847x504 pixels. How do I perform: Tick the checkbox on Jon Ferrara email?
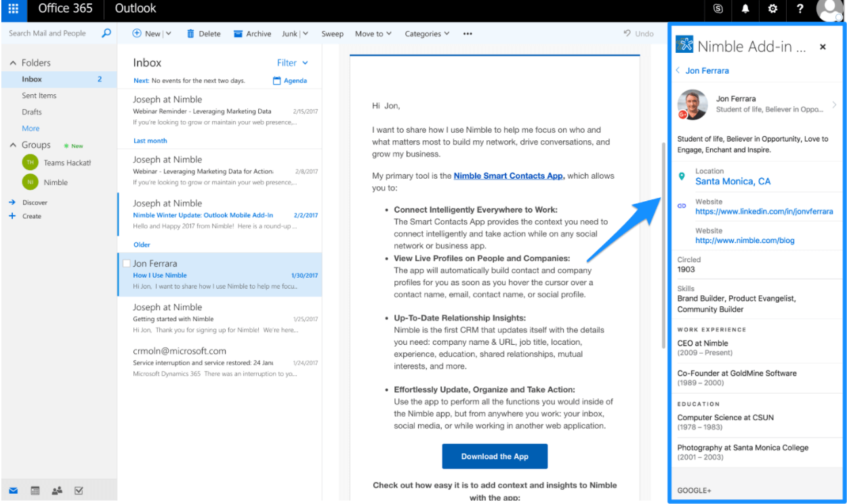pyautogui.click(x=126, y=264)
